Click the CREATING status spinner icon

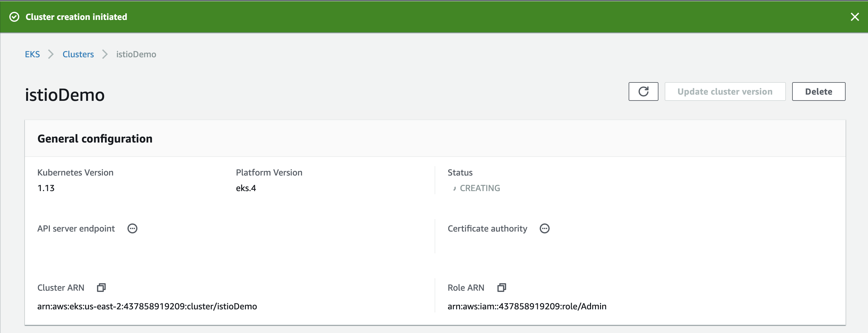[x=454, y=188]
